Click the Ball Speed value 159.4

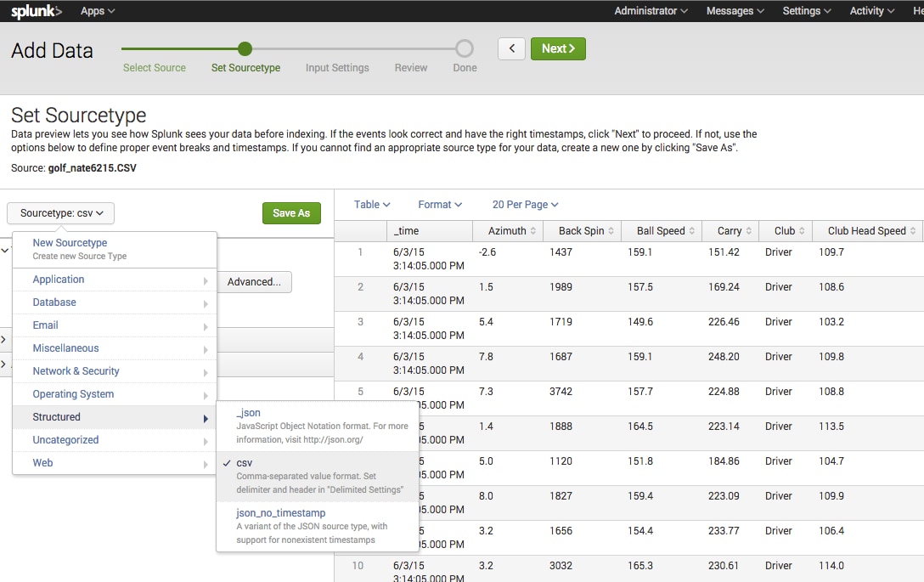tap(640, 496)
